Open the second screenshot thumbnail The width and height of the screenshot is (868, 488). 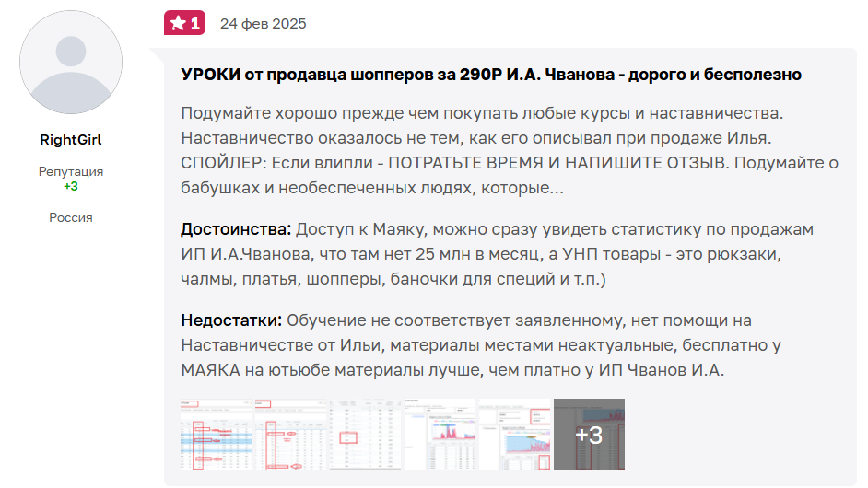coord(290,435)
